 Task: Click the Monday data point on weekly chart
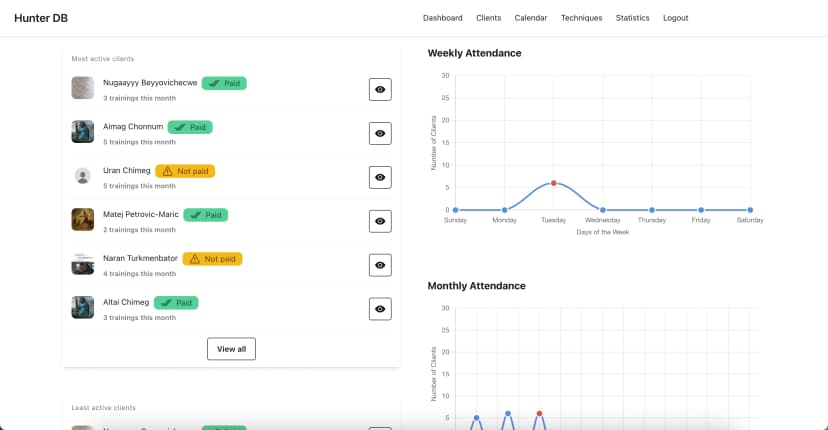click(x=504, y=210)
